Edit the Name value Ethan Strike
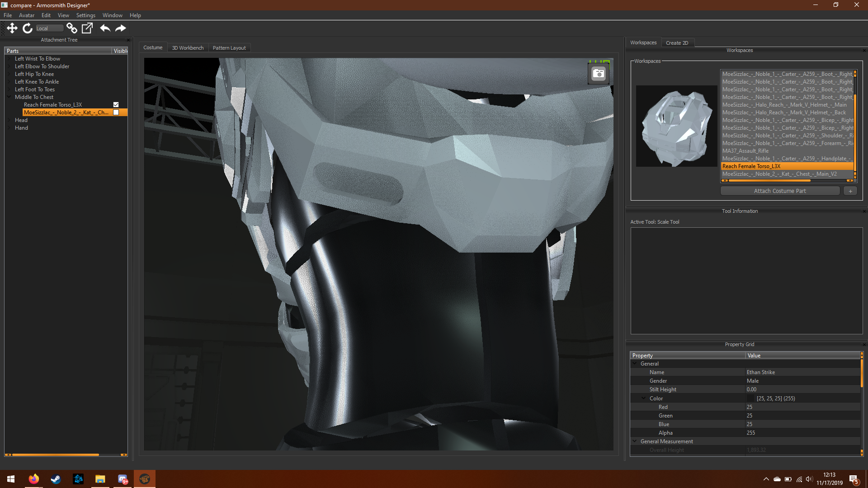 (803, 372)
